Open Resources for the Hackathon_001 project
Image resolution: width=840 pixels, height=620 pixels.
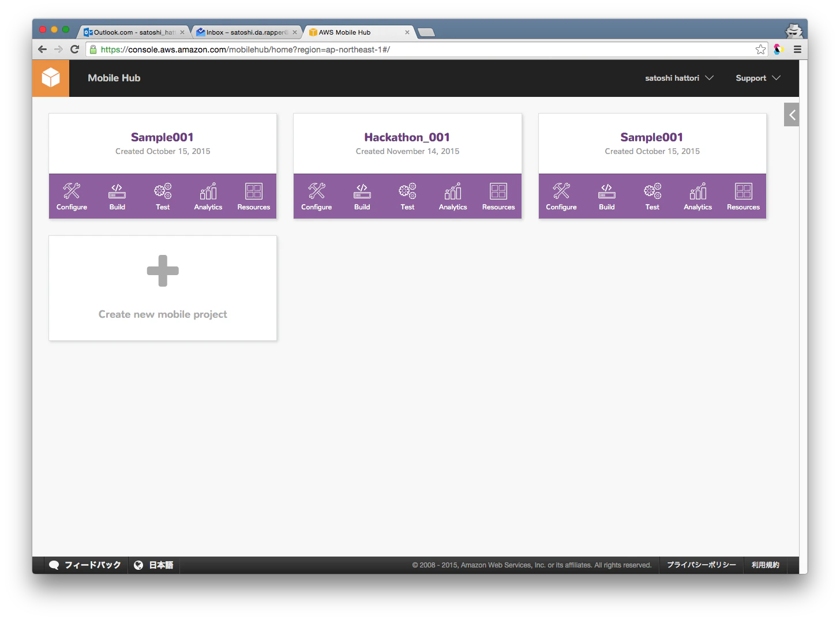point(498,197)
